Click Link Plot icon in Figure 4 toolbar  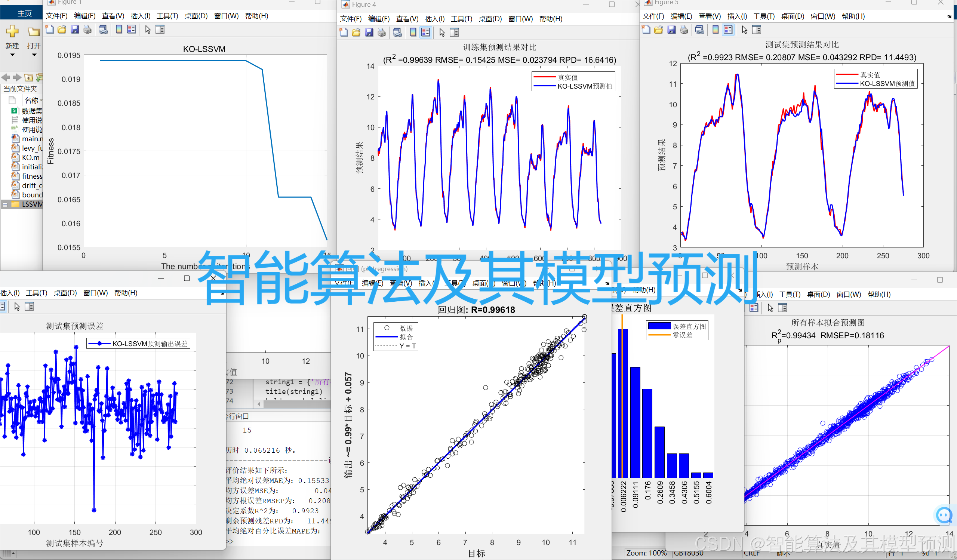click(397, 32)
